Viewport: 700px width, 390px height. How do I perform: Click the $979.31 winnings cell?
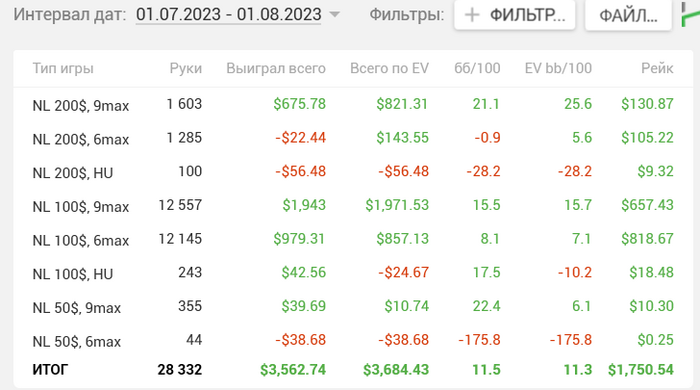pyautogui.click(x=299, y=239)
